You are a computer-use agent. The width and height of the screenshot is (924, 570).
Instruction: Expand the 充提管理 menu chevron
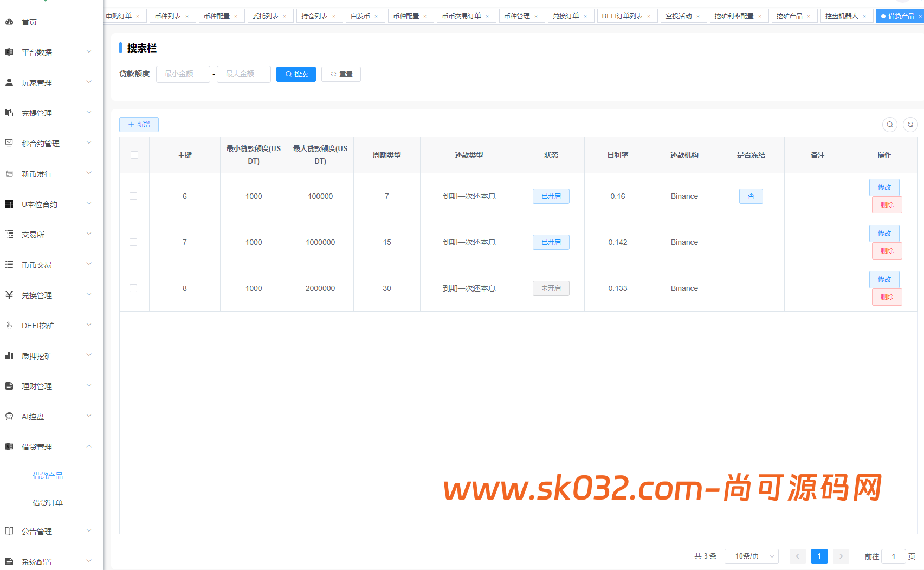click(89, 113)
